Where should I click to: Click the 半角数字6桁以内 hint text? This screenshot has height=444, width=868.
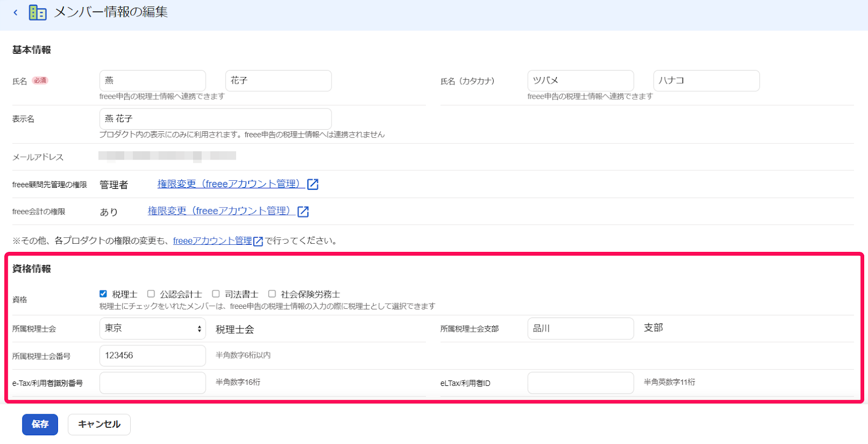[243, 355]
